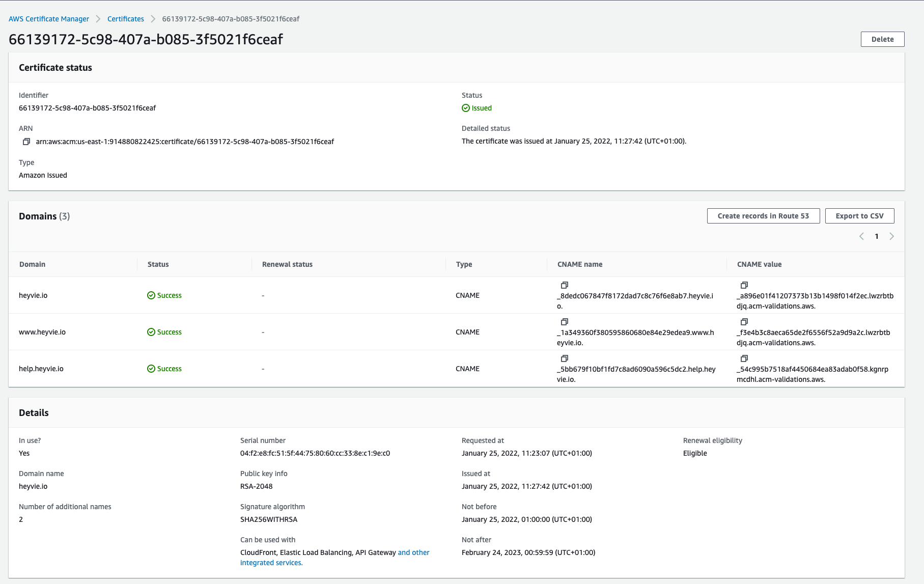Click the Type column header
This screenshot has height=584, width=924.
tap(464, 264)
